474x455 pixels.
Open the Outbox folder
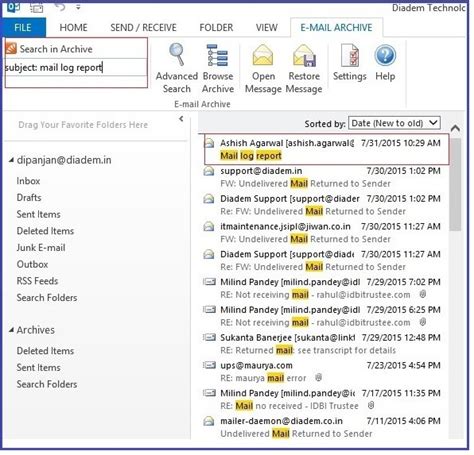coord(32,264)
